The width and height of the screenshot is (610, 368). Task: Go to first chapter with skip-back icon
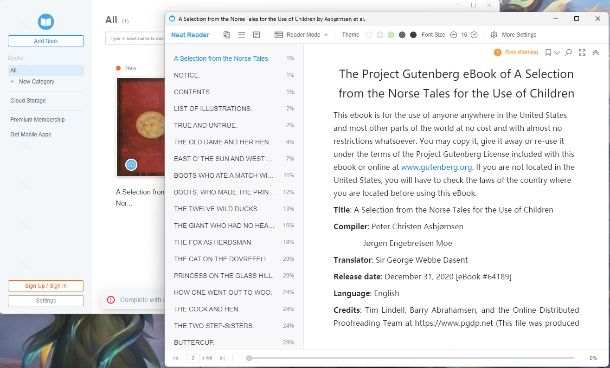(x=175, y=358)
